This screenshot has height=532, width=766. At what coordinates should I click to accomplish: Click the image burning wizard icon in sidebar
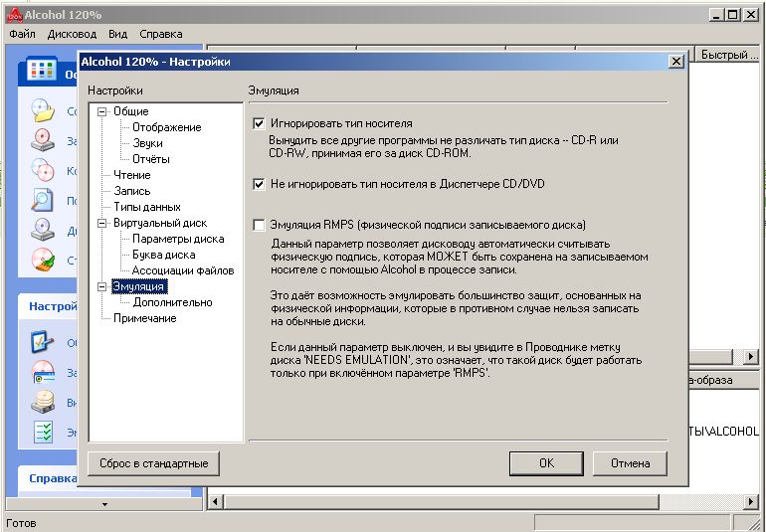tap(43, 140)
